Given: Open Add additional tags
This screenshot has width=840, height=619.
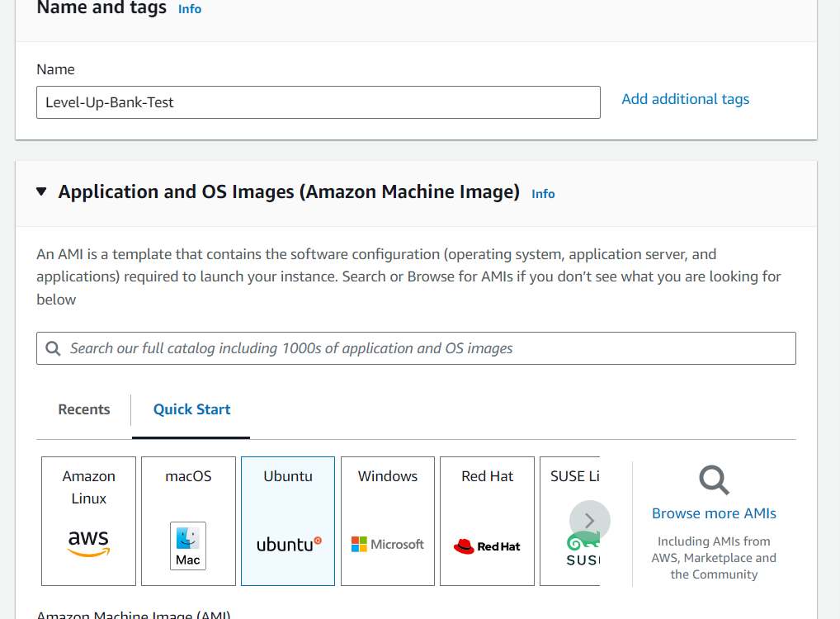Looking at the screenshot, I should [685, 98].
